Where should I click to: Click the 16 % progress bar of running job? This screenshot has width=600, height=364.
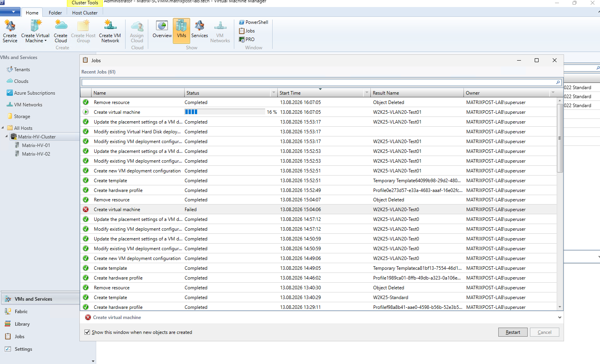[x=225, y=112]
